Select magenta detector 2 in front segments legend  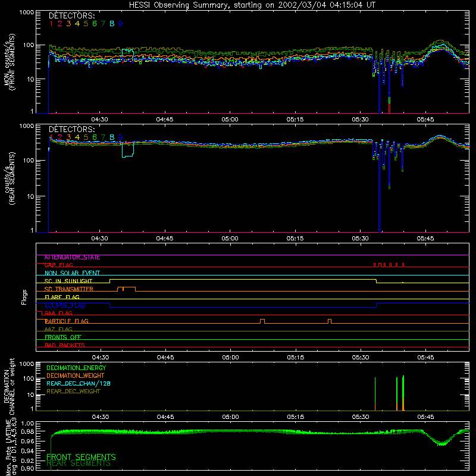(60, 24)
